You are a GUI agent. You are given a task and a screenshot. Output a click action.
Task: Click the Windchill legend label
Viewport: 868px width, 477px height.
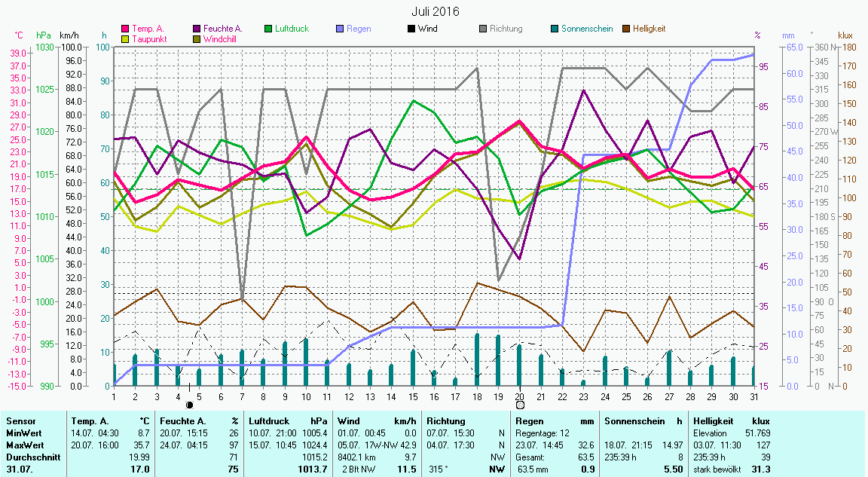pos(219,38)
